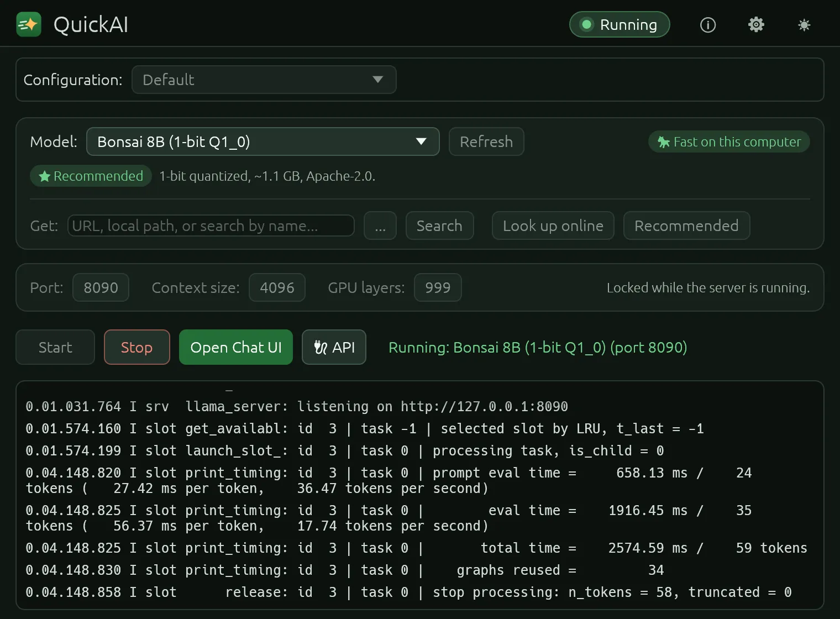Click the Refresh models button
The image size is (840, 619).
coord(486,142)
